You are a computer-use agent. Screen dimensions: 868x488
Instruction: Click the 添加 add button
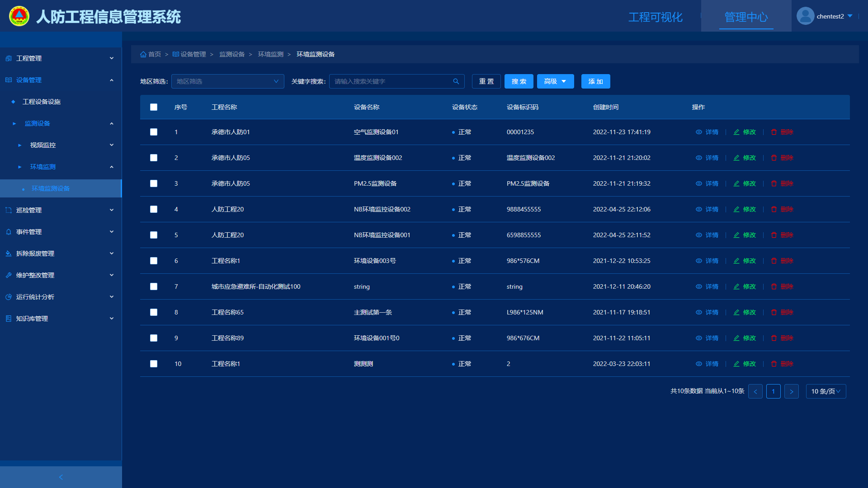click(595, 81)
